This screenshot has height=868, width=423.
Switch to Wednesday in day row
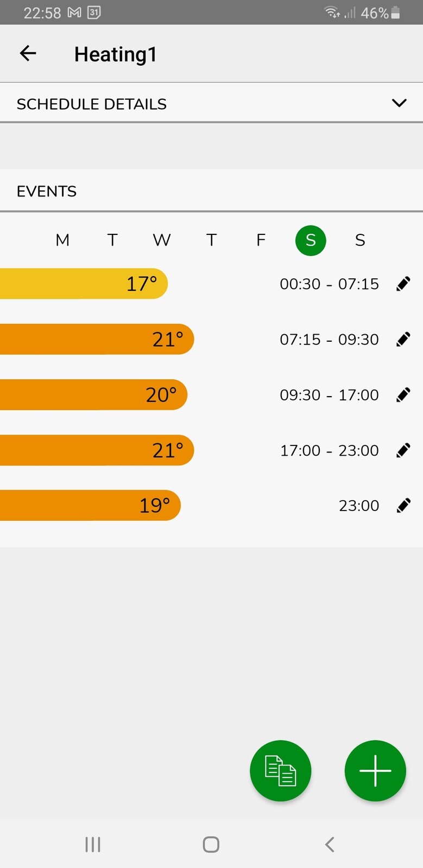point(162,240)
